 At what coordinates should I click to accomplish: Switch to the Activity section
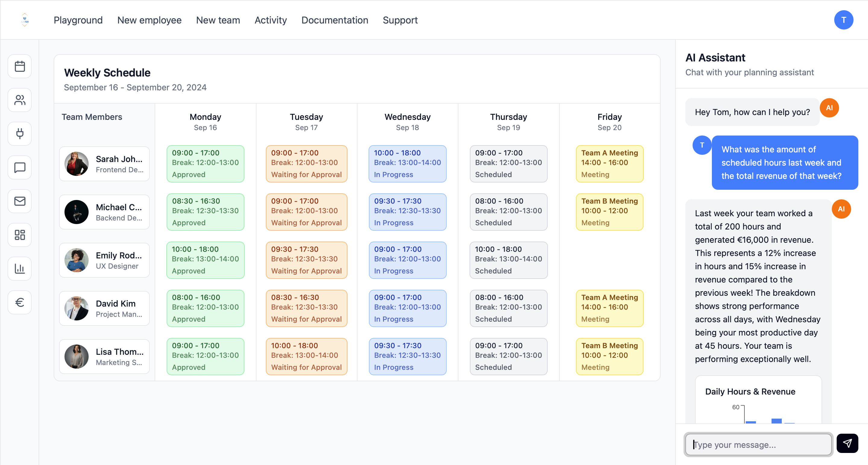click(x=271, y=20)
